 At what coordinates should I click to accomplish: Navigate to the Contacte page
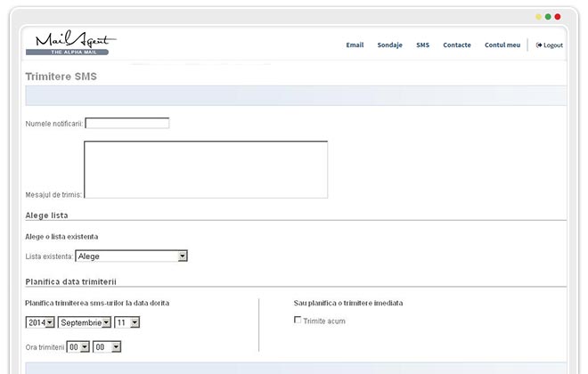[456, 45]
